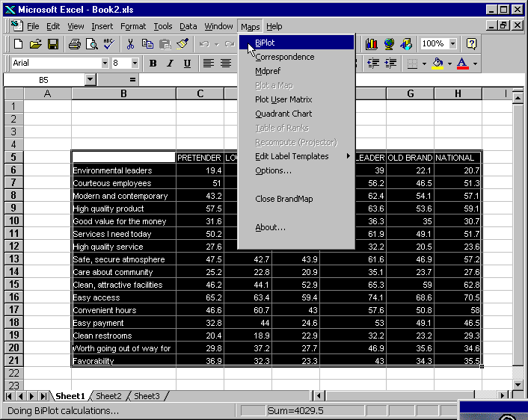Open the Drawing toolbar icon
This screenshot has height=420, width=528.
pos(406,44)
